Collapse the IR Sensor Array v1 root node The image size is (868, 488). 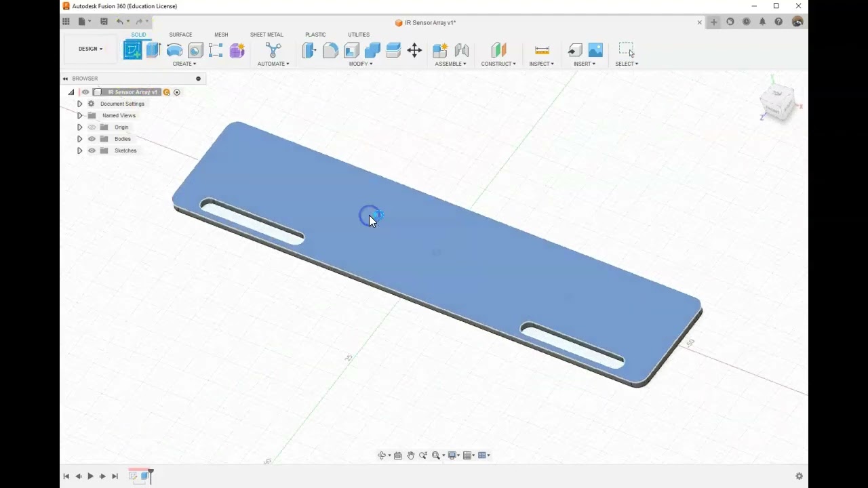coord(71,92)
